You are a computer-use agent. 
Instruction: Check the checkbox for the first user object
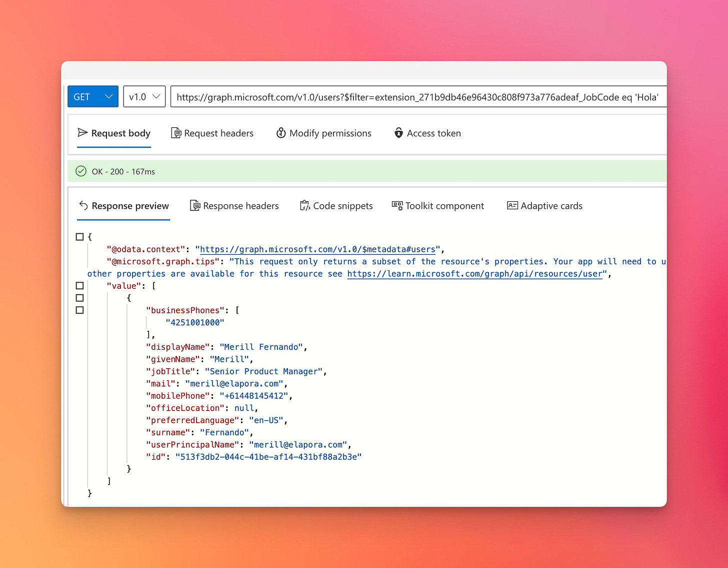coord(79,298)
